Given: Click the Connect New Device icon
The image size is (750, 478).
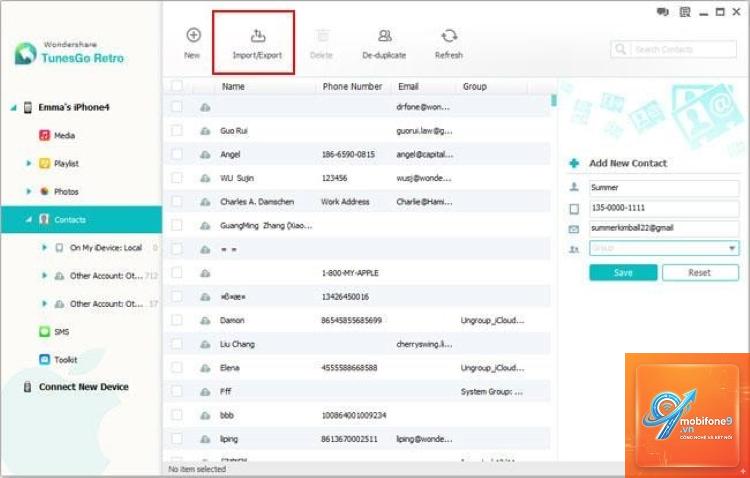Looking at the screenshot, I should (x=28, y=387).
